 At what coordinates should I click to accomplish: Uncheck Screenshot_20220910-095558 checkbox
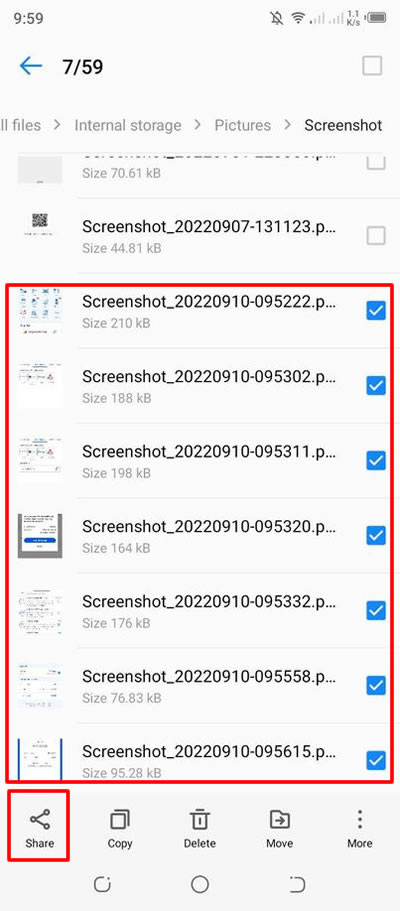tap(376, 685)
